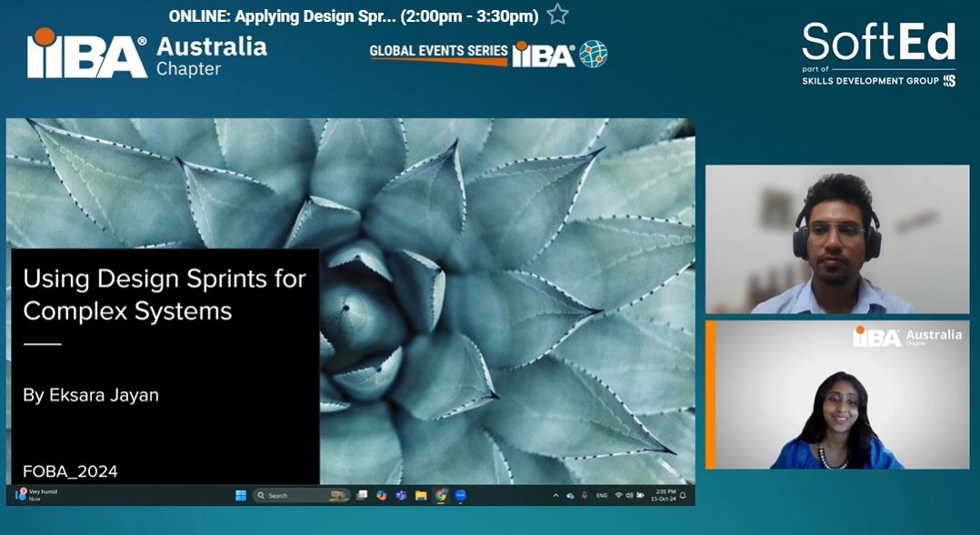The image size is (980, 535).
Task: Launch Copilot from the taskbar
Action: tap(381, 496)
